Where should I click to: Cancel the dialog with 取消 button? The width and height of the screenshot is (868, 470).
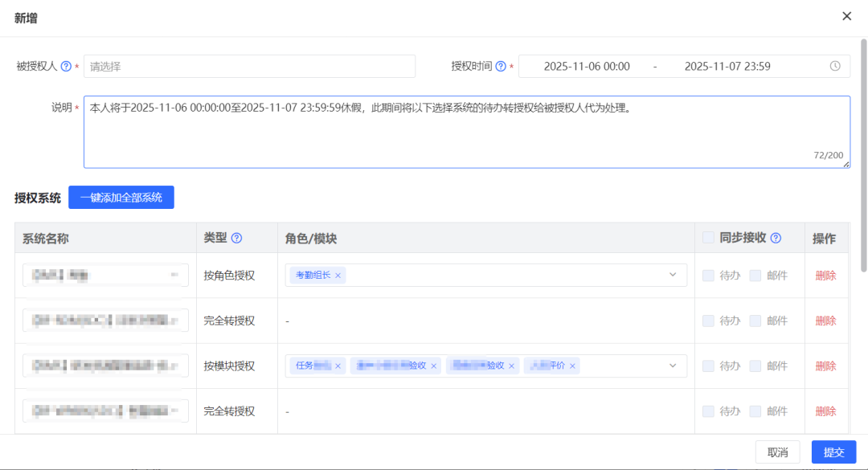(x=777, y=452)
